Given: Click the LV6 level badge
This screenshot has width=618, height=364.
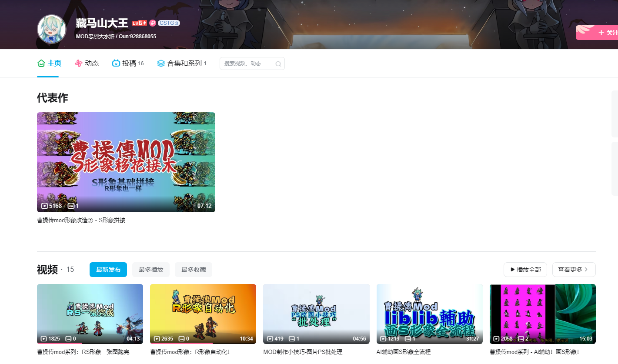Looking at the screenshot, I should tap(139, 23).
